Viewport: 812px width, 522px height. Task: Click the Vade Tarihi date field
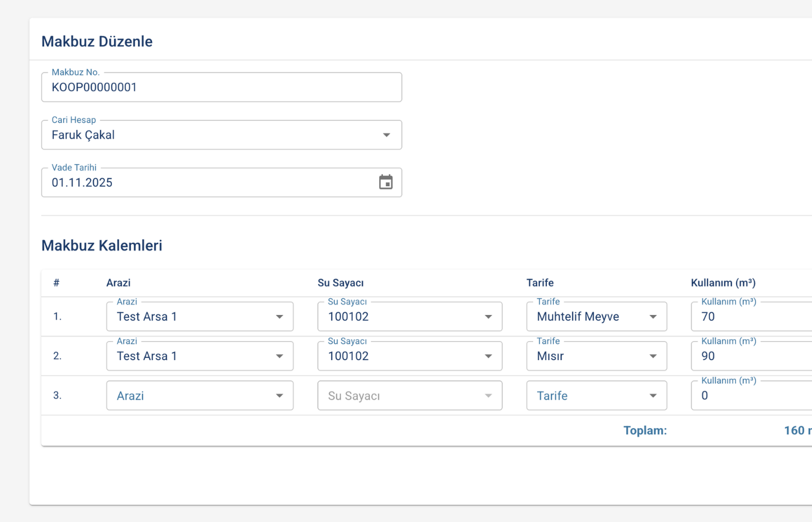pos(209,183)
